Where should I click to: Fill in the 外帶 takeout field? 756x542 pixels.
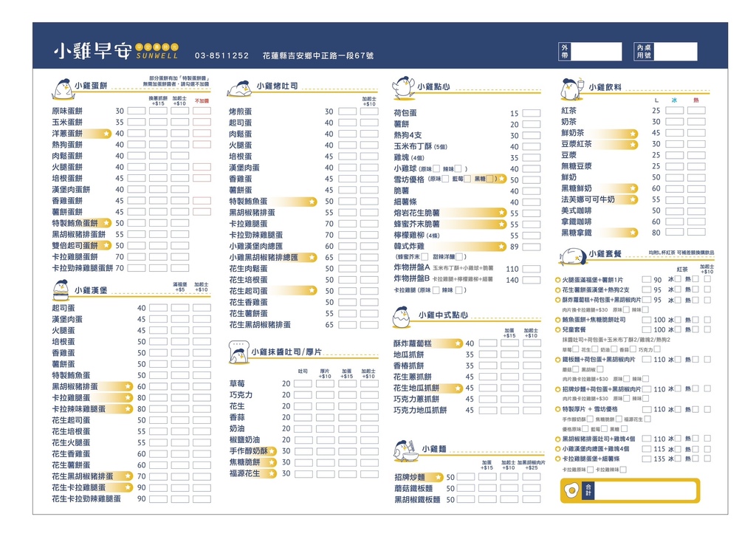(596, 52)
